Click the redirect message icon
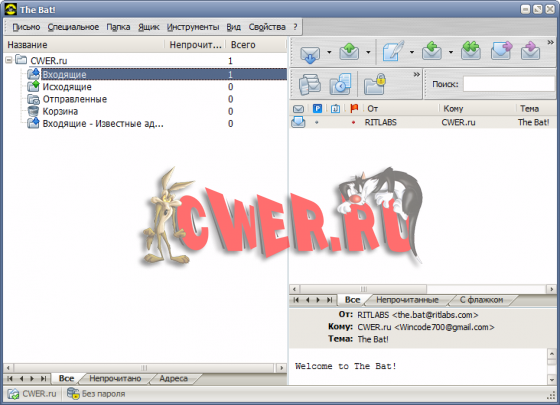This screenshot has height=405, width=560. pyautogui.click(x=530, y=51)
